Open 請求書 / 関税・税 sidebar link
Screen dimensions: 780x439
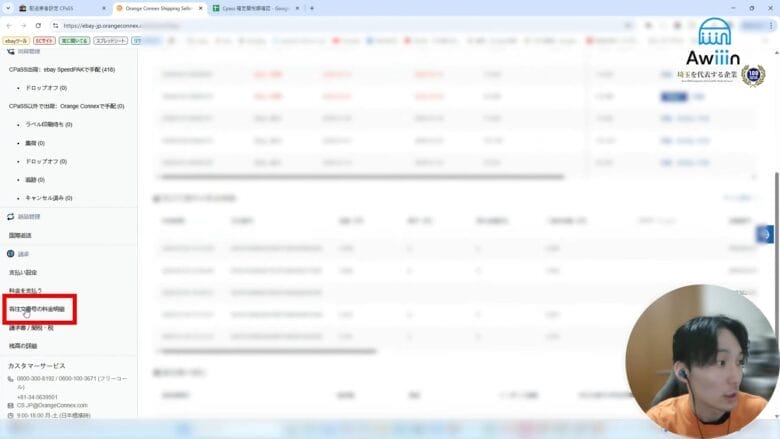point(31,327)
